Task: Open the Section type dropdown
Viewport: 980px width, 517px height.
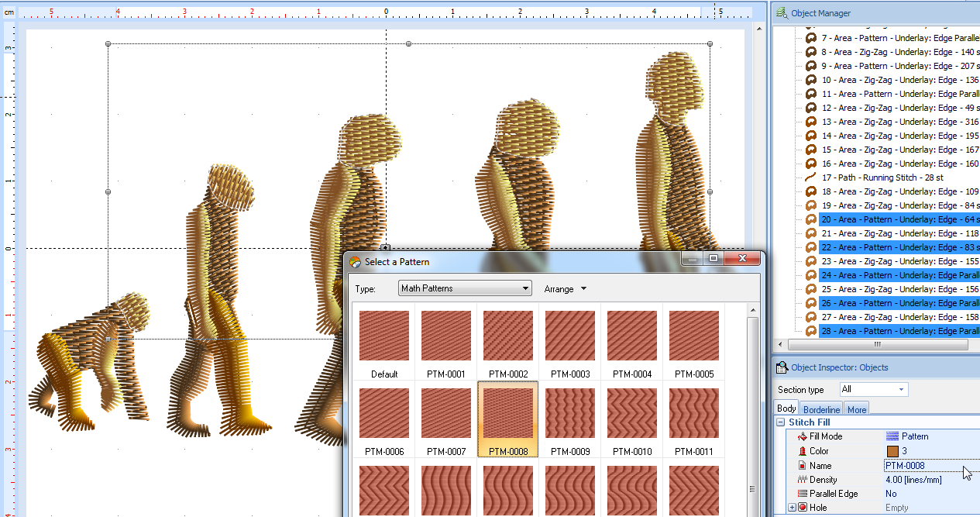Action: pyautogui.click(x=874, y=389)
